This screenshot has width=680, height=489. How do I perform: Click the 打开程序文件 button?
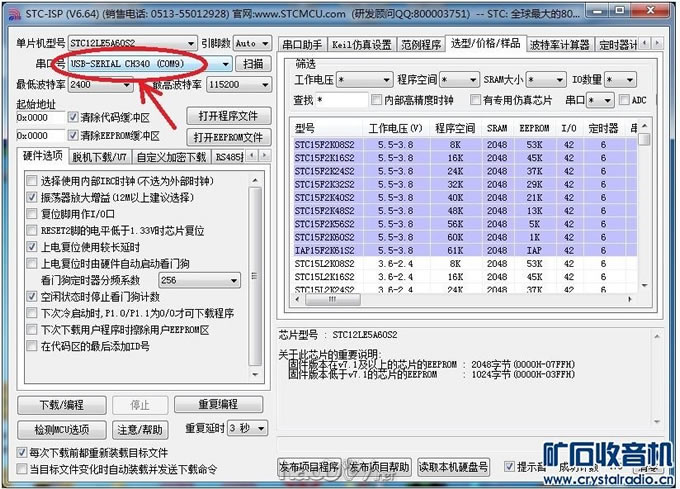227,117
